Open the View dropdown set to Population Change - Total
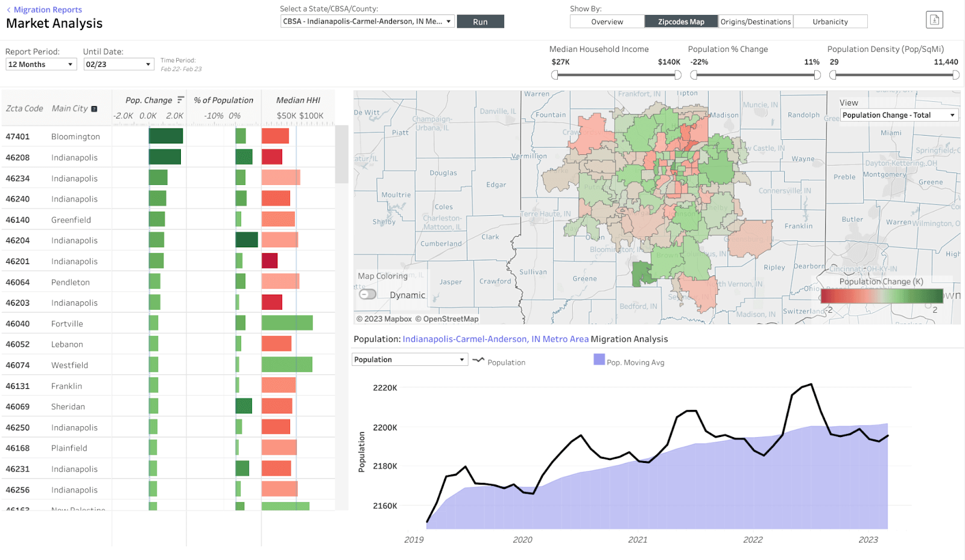Viewport: 965px width, 560px height. 897,115
